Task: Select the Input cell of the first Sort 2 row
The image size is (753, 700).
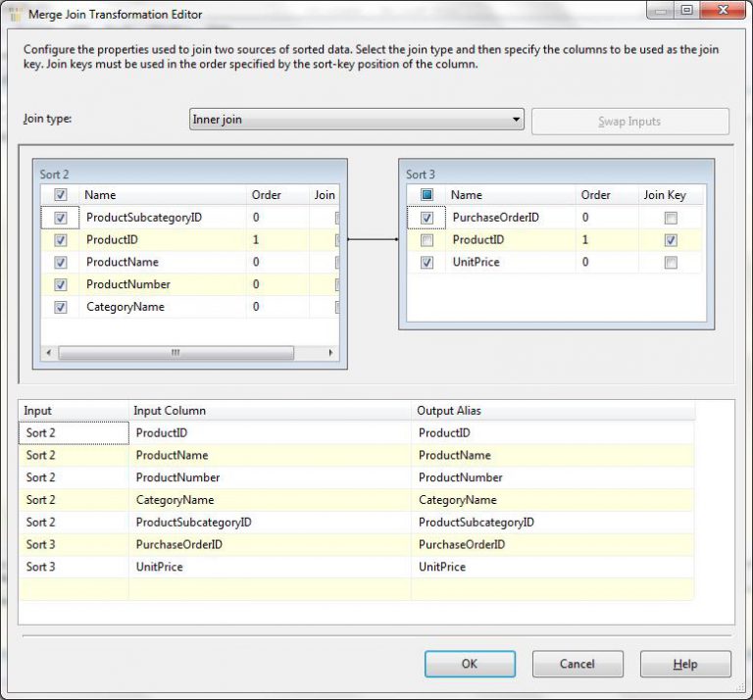Action: click(x=74, y=432)
